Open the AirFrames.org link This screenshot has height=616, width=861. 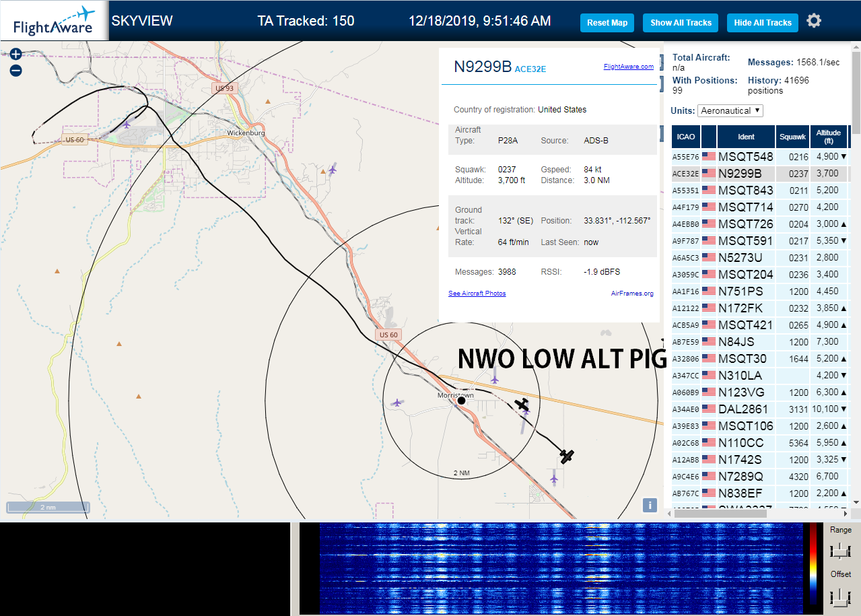[632, 294]
